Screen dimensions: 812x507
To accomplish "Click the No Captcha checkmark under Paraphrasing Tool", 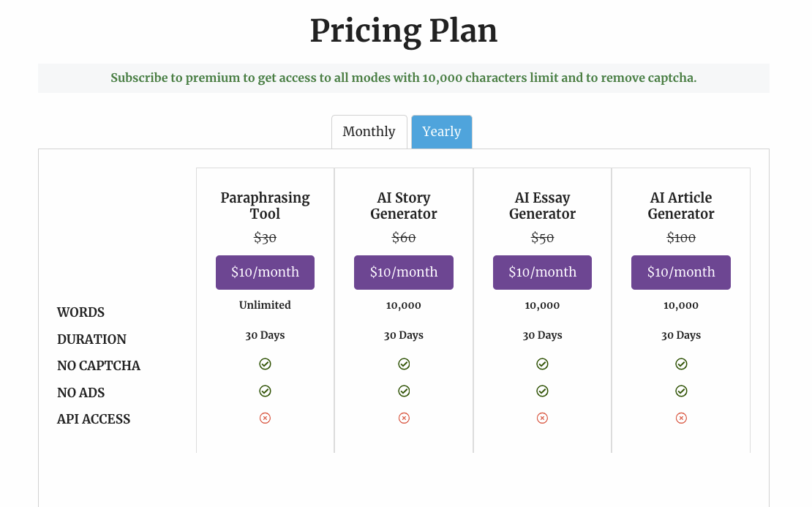I will 265,364.
